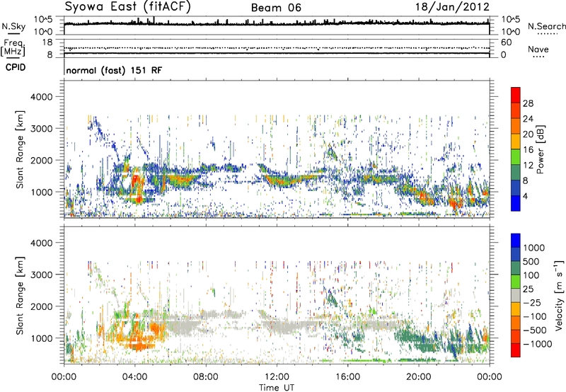The height and width of the screenshot is (392, 566).
Task: Click the top red segment of Power colorbar
Action: (516, 95)
